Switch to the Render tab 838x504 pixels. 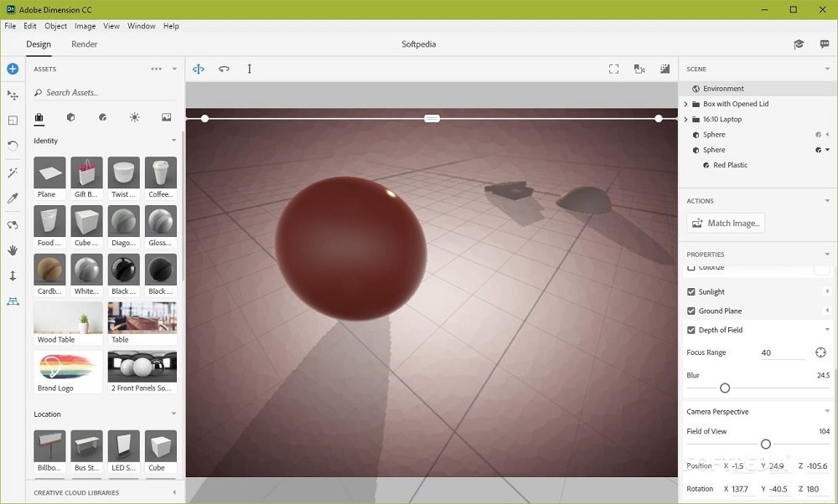point(84,44)
